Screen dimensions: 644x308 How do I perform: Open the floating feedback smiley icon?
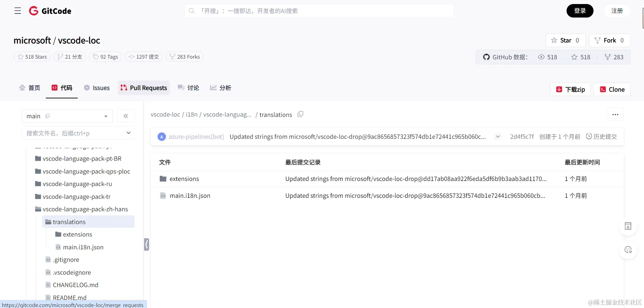[628, 250]
